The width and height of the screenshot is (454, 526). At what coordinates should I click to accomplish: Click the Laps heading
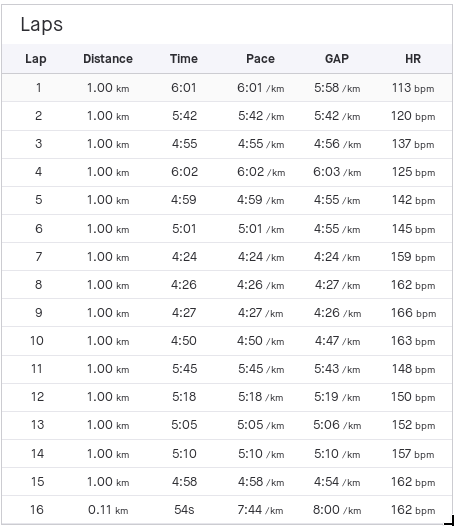[x=42, y=24]
